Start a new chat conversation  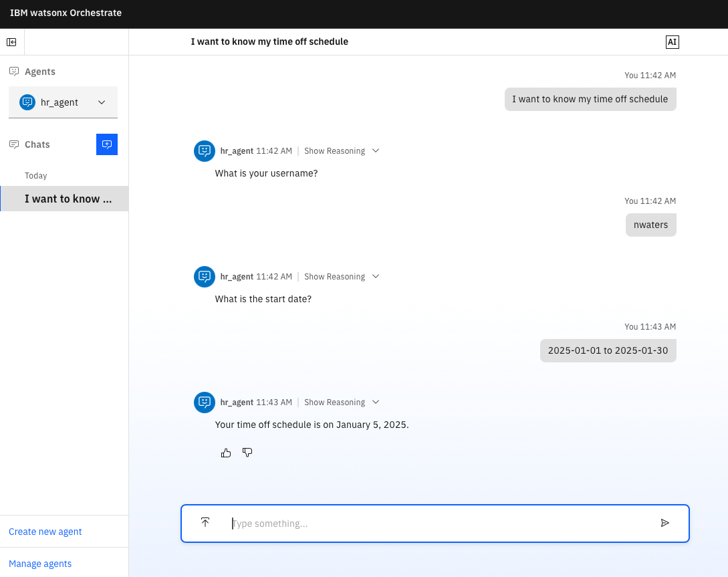[106, 144]
